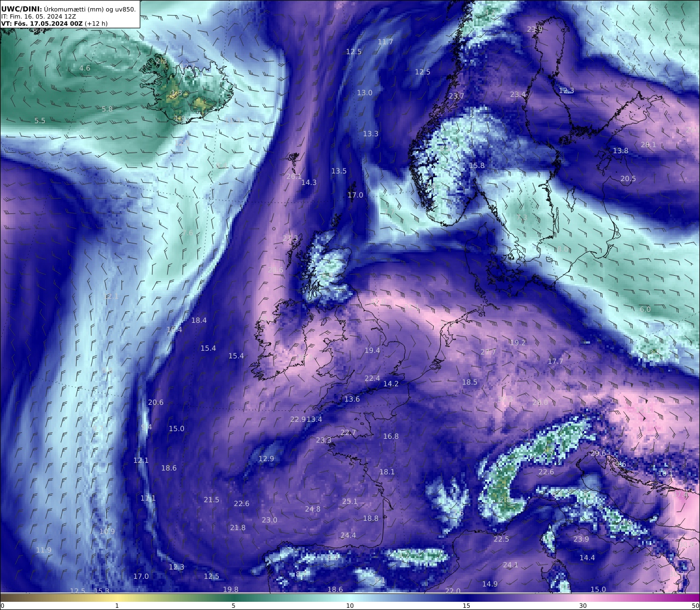Click the 20.6 value in the Atlantic
Screen dimensions: 700x610
(x=156, y=403)
